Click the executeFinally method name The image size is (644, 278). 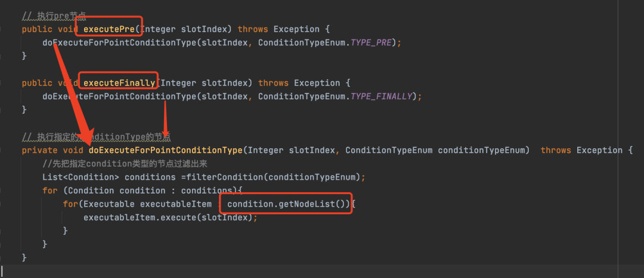tap(119, 83)
